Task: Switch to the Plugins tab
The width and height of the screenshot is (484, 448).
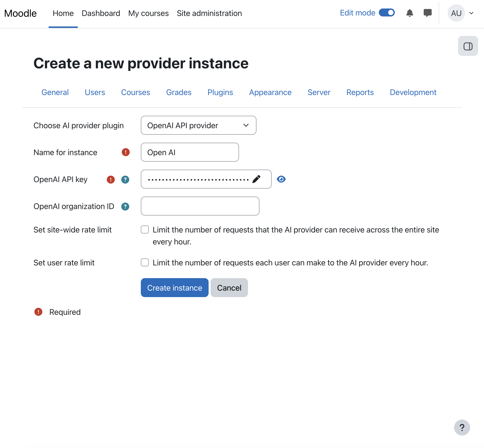Action: (220, 92)
